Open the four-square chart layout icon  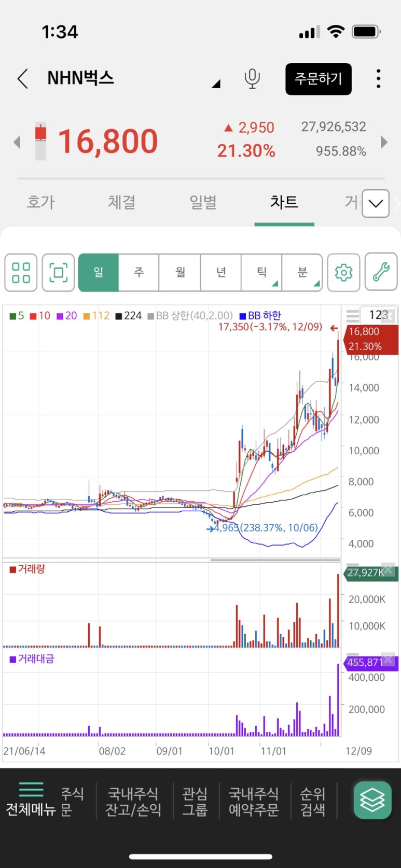coord(21,272)
